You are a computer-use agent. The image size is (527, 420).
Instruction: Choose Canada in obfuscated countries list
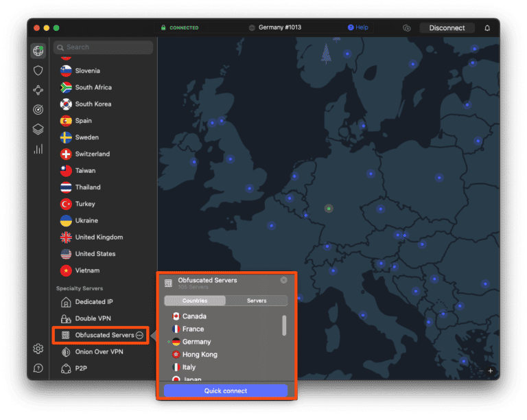tap(194, 316)
